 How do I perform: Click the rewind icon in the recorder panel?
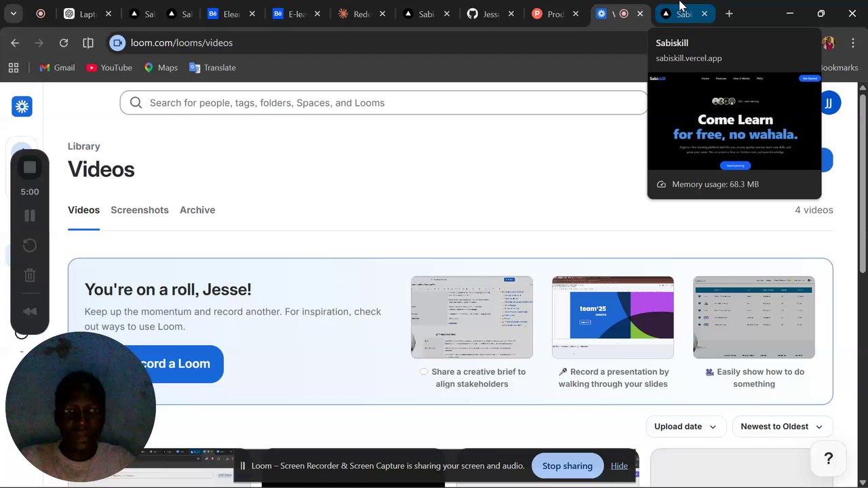pyautogui.click(x=30, y=311)
